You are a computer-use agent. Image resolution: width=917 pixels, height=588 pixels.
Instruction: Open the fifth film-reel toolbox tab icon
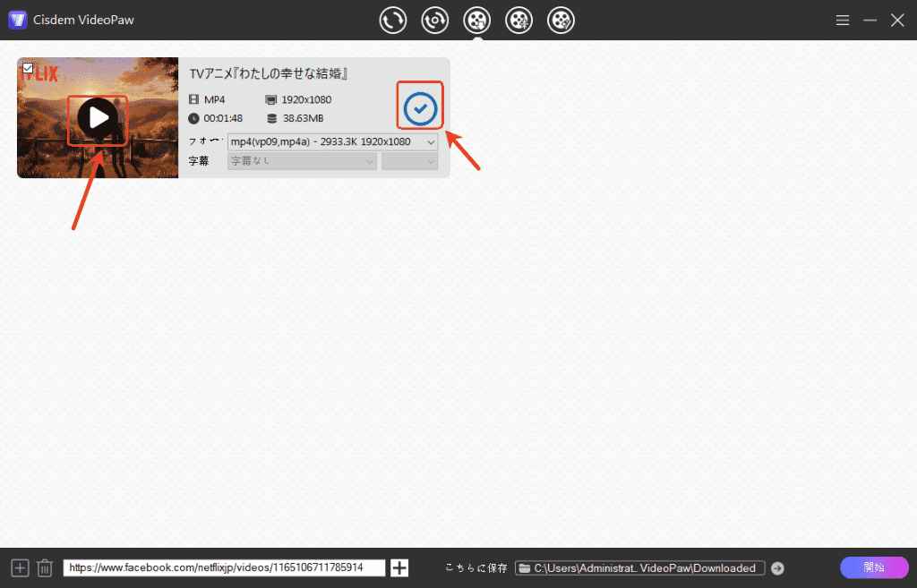pos(561,21)
